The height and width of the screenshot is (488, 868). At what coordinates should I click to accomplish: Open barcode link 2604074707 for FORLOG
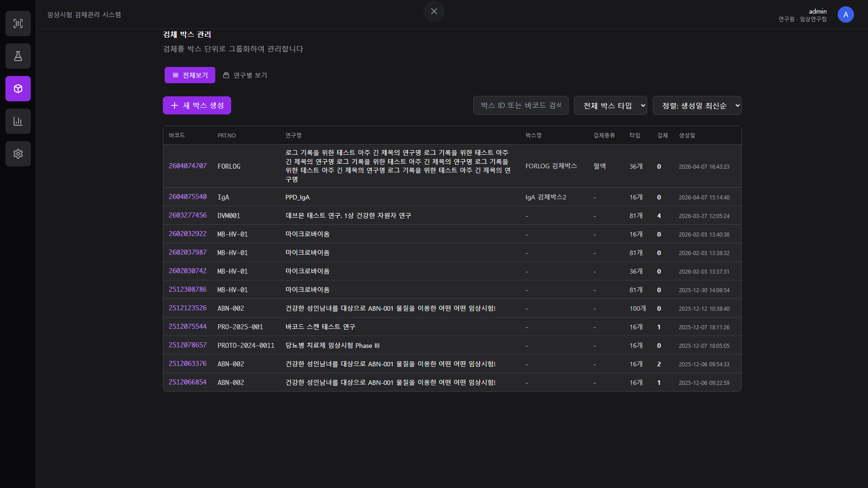187,166
